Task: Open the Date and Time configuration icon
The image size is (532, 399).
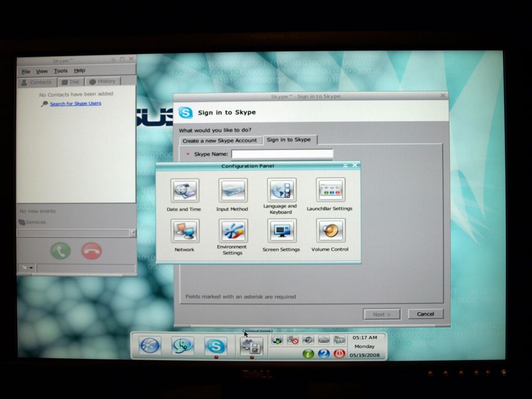Action: 185,190
